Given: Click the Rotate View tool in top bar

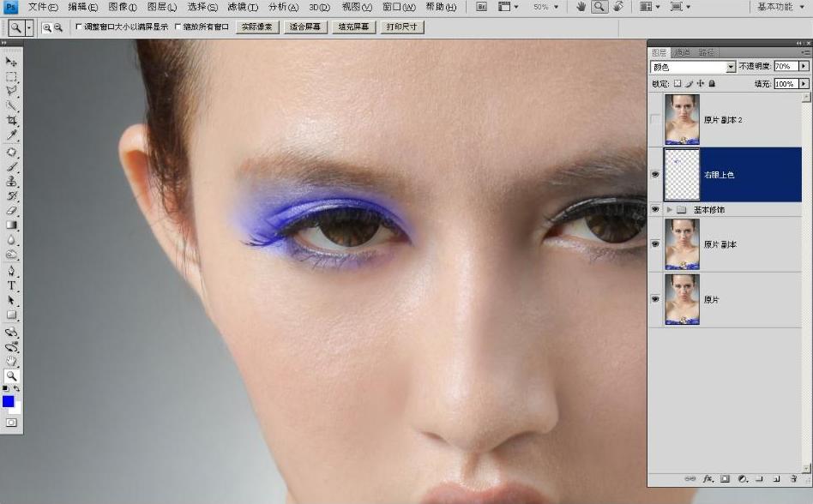Looking at the screenshot, I should [618, 7].
